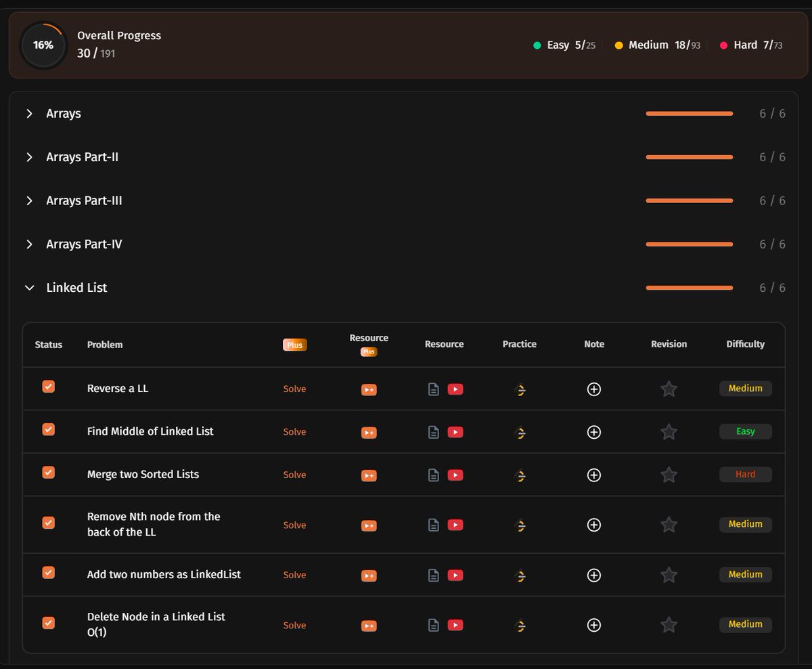Viewport: 812px width, 669px height.
Task: Open article for Find Middle of Linked List
Action: (x=434, y=432)
